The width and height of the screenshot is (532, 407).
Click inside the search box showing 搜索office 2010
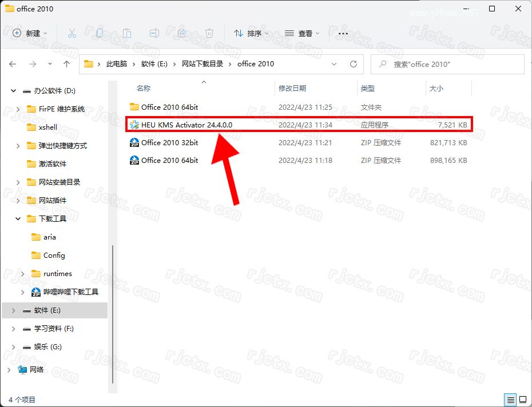pos(447,64)
